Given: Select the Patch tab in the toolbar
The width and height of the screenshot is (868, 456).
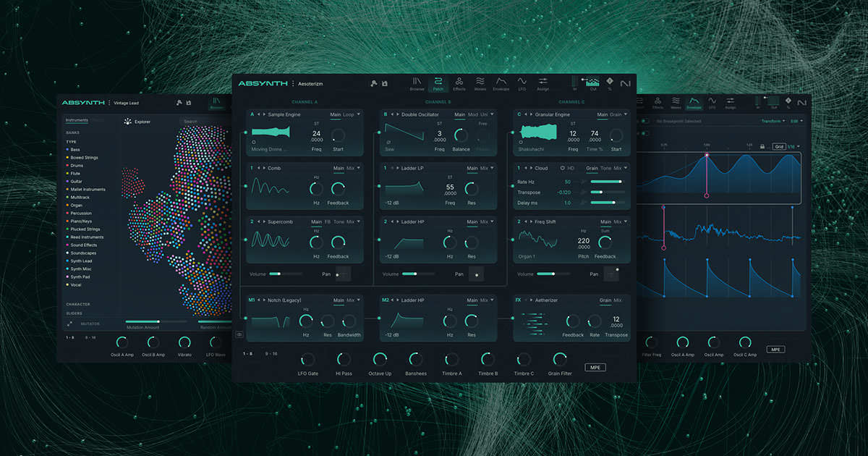Looking at the screenshot, I should pos(437,83).
